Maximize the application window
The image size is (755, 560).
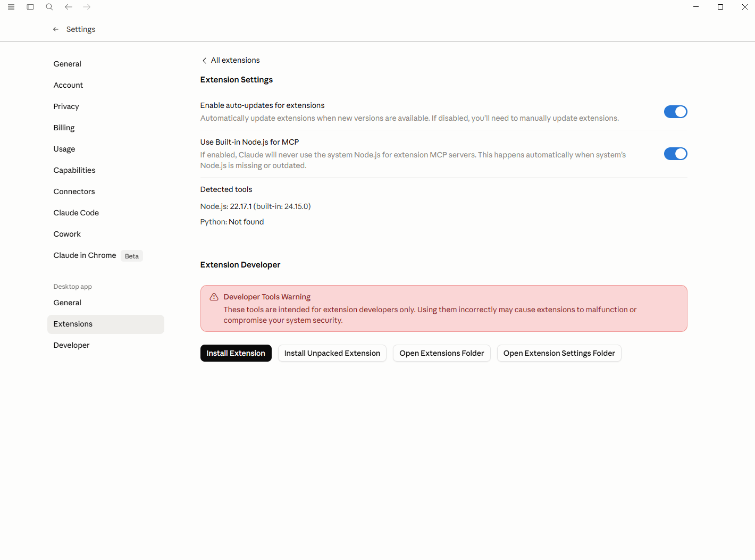[x=720, y=7]
